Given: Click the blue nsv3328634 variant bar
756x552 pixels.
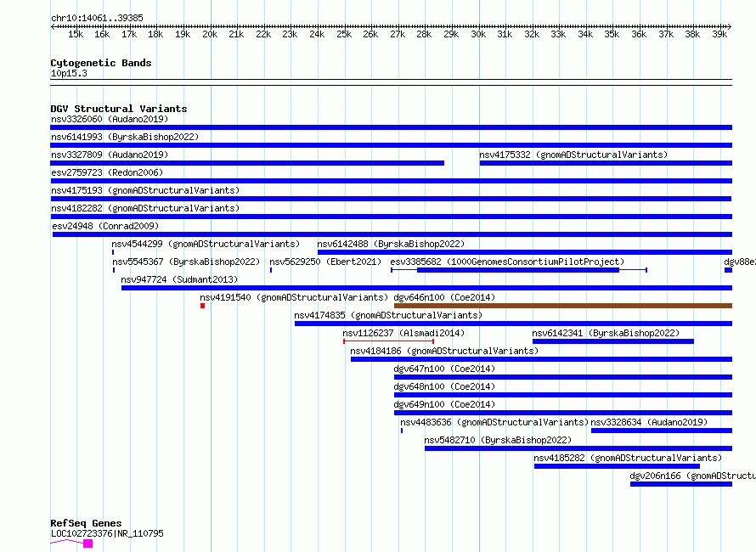Looking at the screenshot, I should click(662, 431).
